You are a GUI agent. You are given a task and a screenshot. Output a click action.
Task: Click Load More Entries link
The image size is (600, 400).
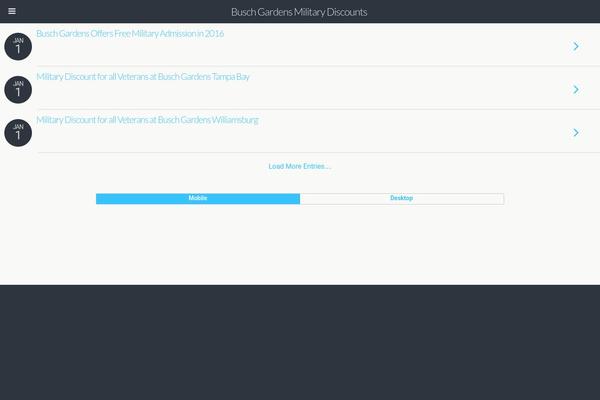click(300, 166)
